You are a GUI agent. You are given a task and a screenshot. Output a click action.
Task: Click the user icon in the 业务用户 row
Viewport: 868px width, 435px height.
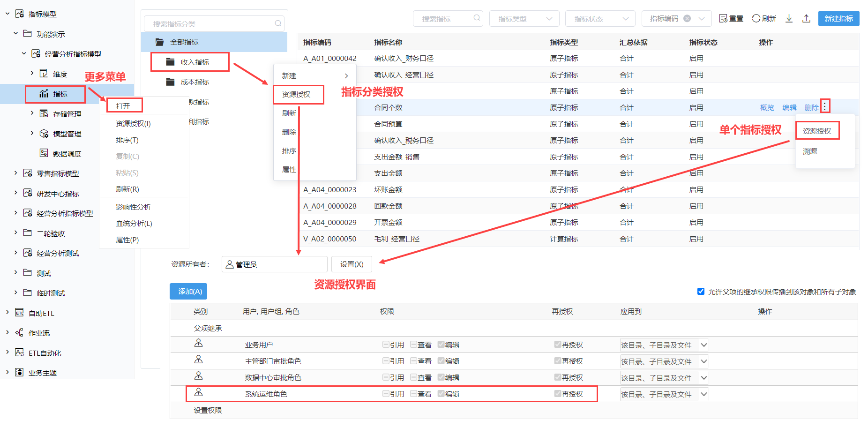coord(199,343)
